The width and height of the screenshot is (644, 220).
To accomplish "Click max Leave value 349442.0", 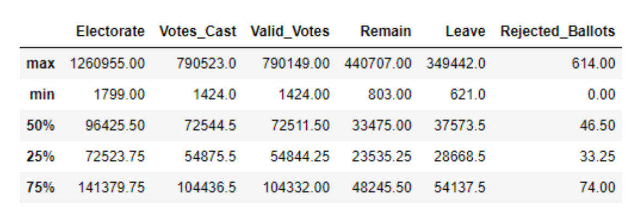I will (x=456, y=64).
